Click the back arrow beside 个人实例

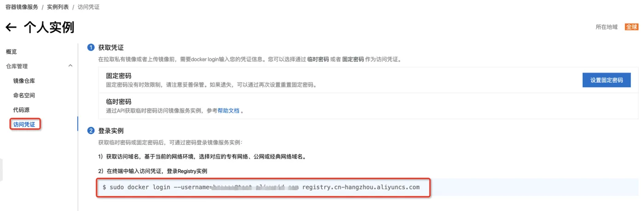pyautogui.click(x=11, y=28)
